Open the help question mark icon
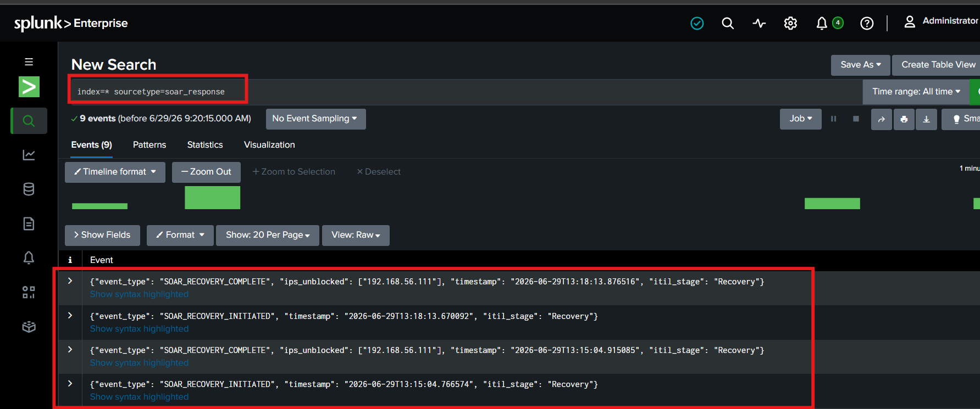980x409 pixels. click(867, 23)
